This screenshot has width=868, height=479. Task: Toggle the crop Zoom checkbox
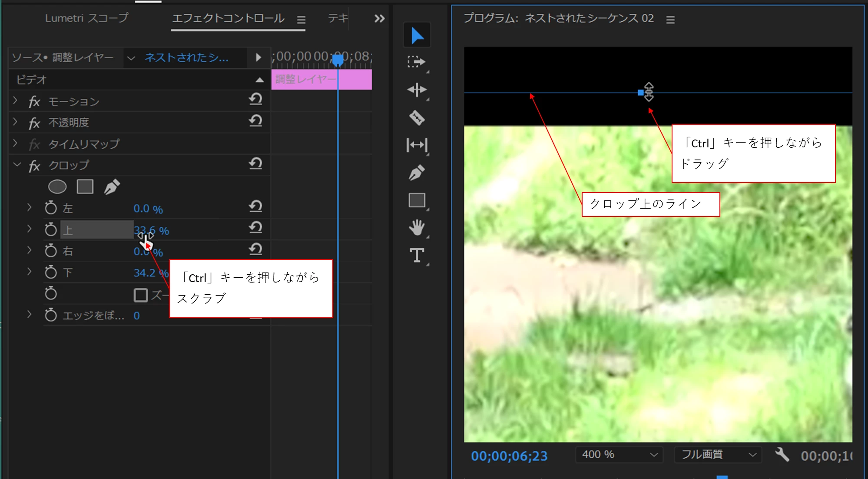click(141, 295)
